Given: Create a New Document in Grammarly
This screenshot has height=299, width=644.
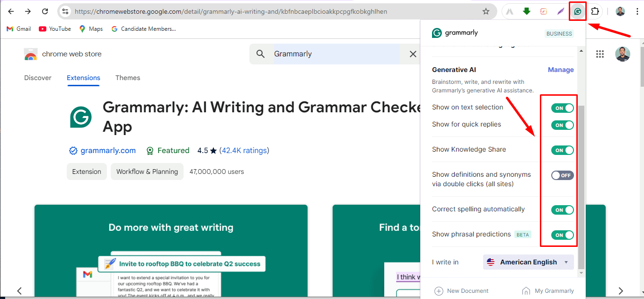Looking at the screenshot, I should 461,291.
